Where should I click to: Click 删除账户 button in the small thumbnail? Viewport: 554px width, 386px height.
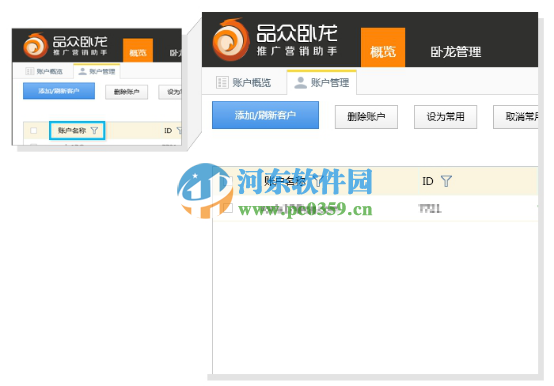126,92
